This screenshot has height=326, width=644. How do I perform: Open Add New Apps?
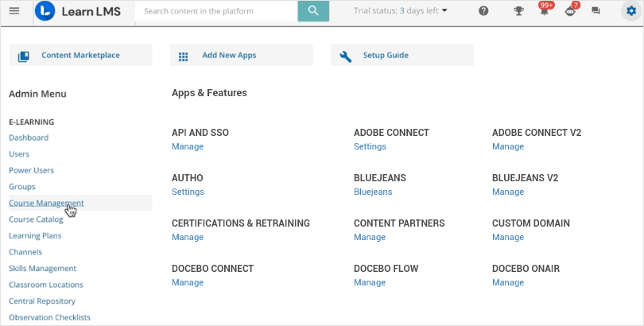coord(242,55)
